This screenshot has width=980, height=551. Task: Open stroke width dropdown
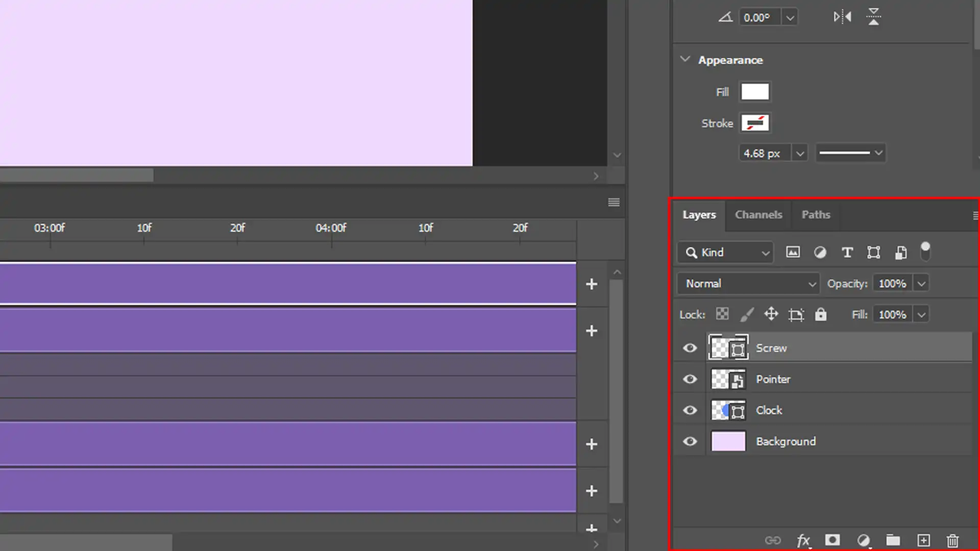pyautogui.click(x=800, y=153)
